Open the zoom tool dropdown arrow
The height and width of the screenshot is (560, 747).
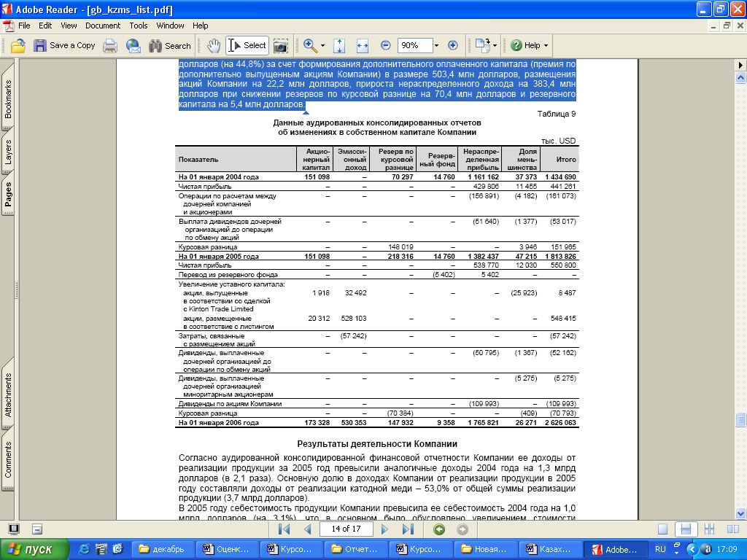pyautogui.click(x=322, y=46)
